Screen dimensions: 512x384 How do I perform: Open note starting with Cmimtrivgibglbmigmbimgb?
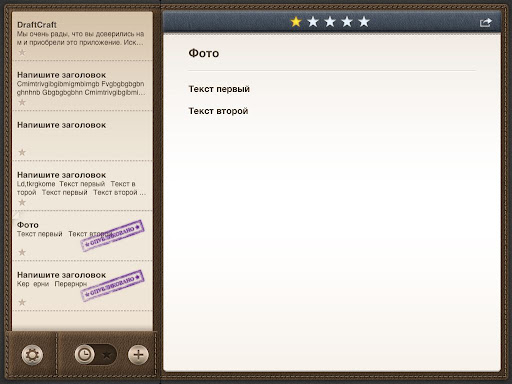point(82,86)
